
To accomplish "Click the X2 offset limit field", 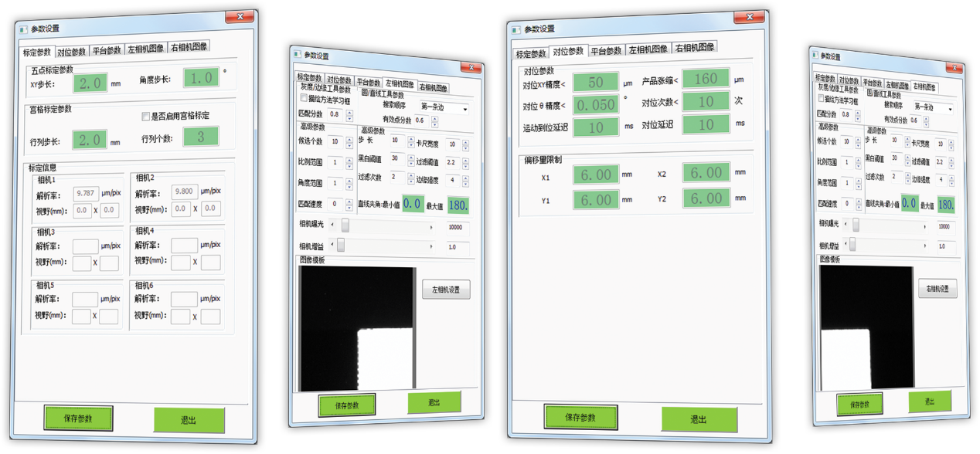I will 706,172.
